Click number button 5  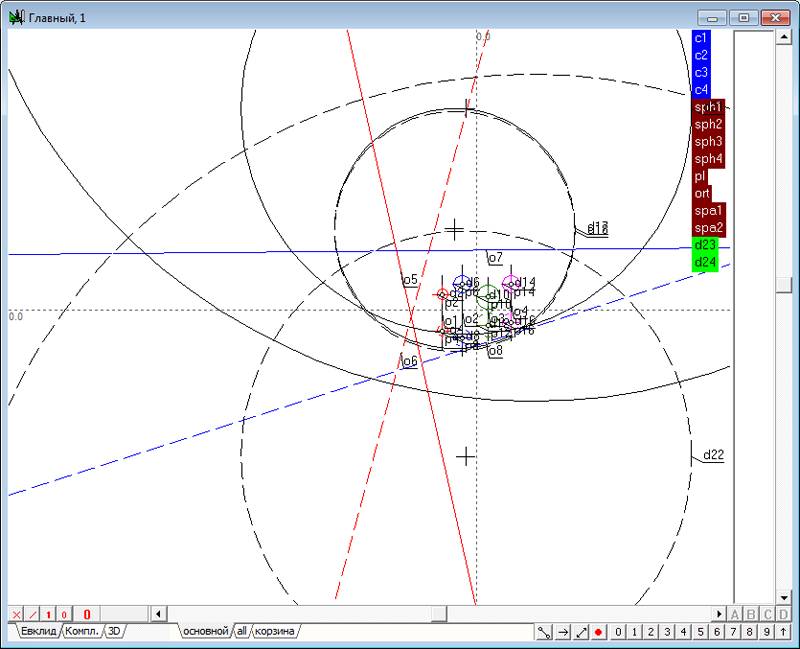[700, 632]
